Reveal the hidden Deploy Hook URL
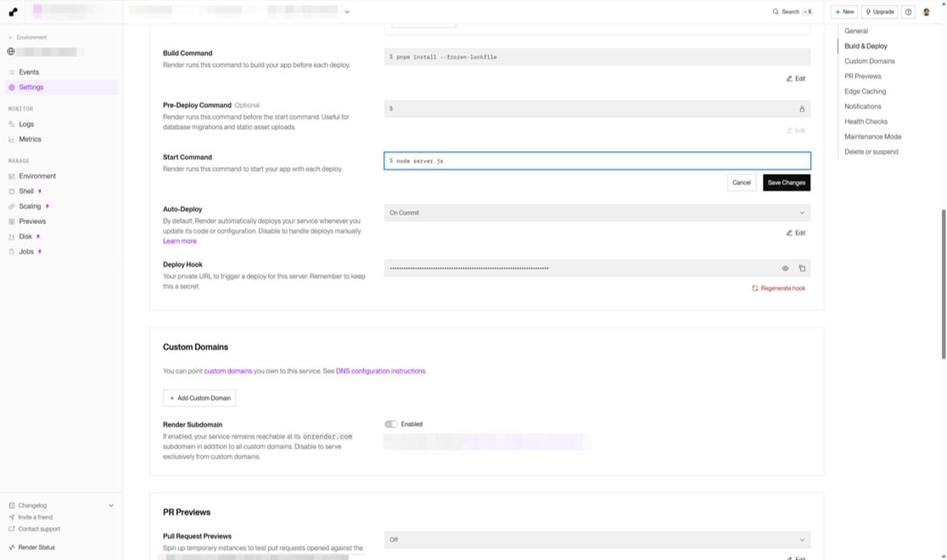 [785, 267]
